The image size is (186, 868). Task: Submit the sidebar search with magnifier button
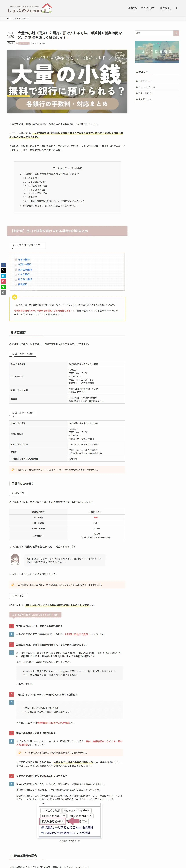click(176, 33)
